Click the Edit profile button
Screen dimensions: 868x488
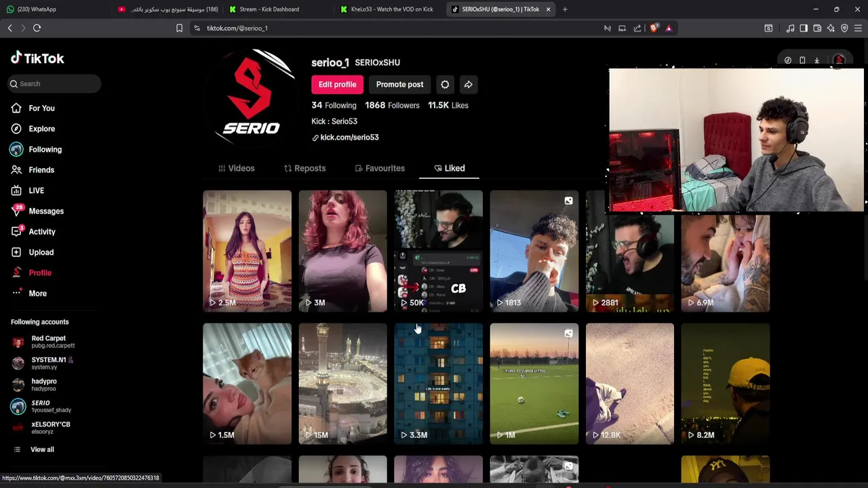point(337,85)
